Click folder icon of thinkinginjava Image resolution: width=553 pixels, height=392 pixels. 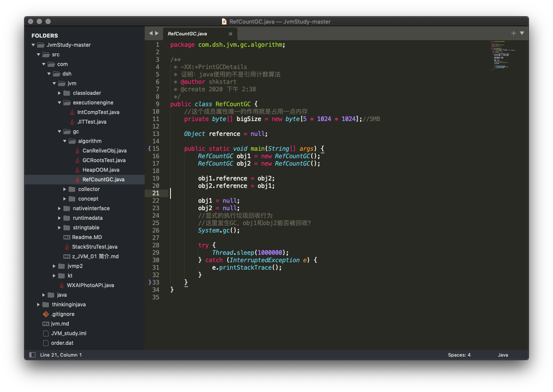45,305
